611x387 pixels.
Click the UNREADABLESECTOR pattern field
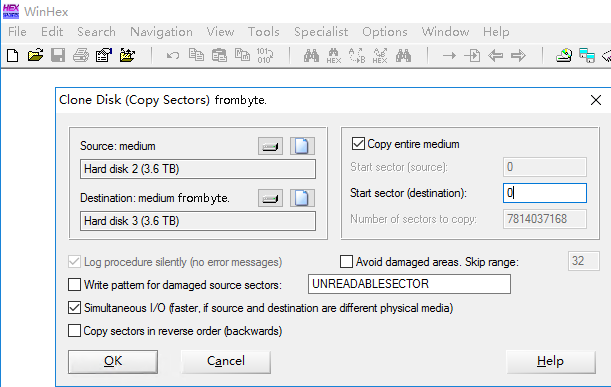[x=409, y=284]
